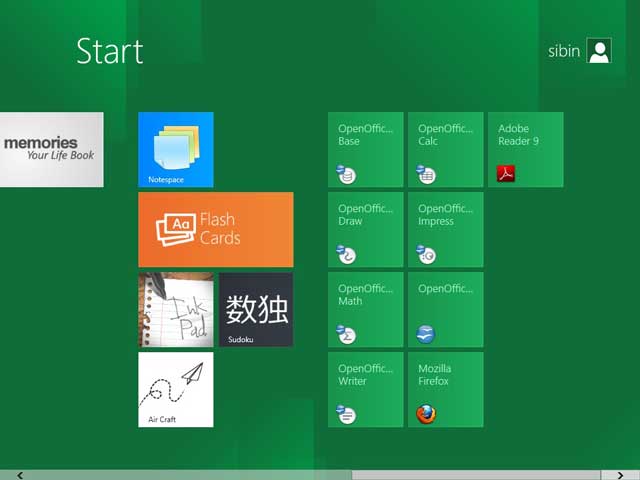Click the Notespace label on blue tile
The image size is (640, 480).
pos(166,180)
